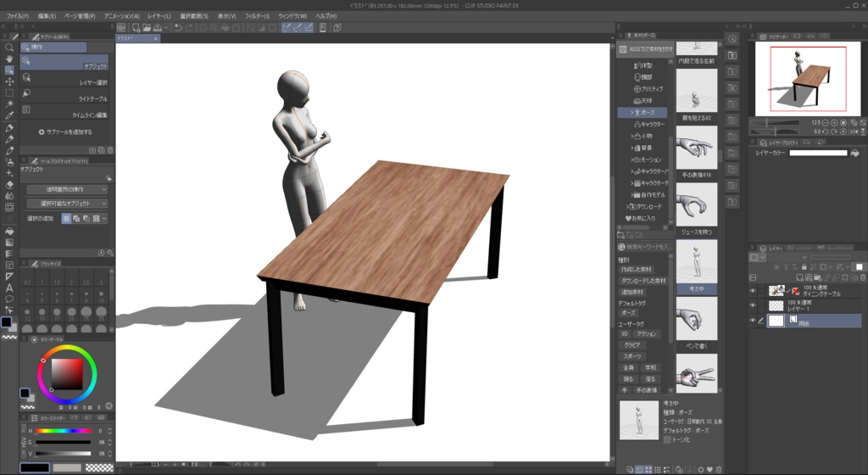The height and width of the screenshot is (475, 868).
Task: Click the new layer folder icon
Action: coord(818,277)
